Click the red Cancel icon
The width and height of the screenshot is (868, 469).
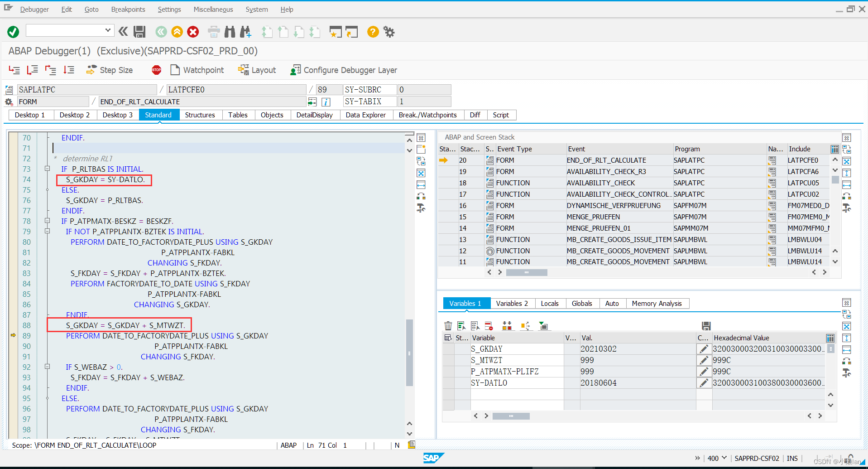[193, 32]
